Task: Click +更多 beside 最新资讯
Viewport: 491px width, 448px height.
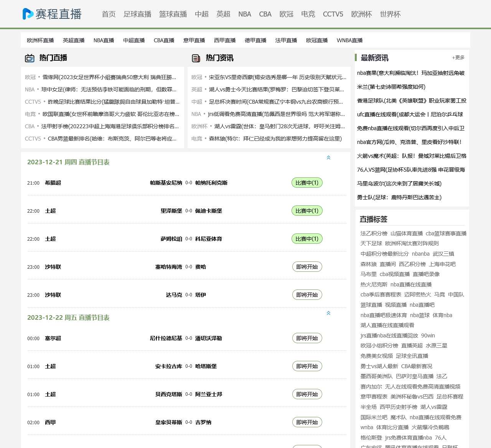Action: click(x=458, y=58)
